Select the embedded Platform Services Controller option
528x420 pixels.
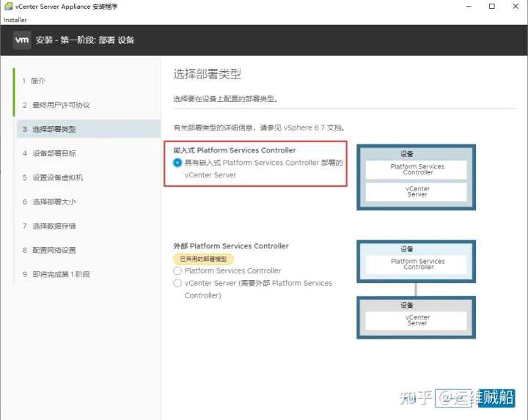[x=178, y=163]
